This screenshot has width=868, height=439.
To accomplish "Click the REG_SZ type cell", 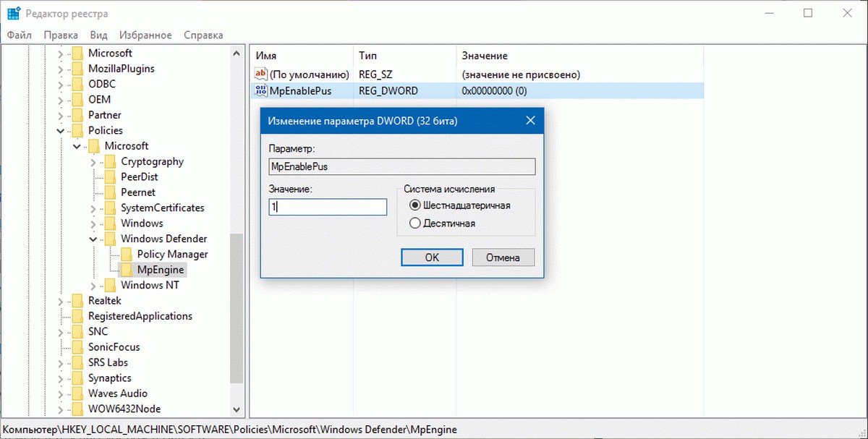I will [x=375, y=74].
